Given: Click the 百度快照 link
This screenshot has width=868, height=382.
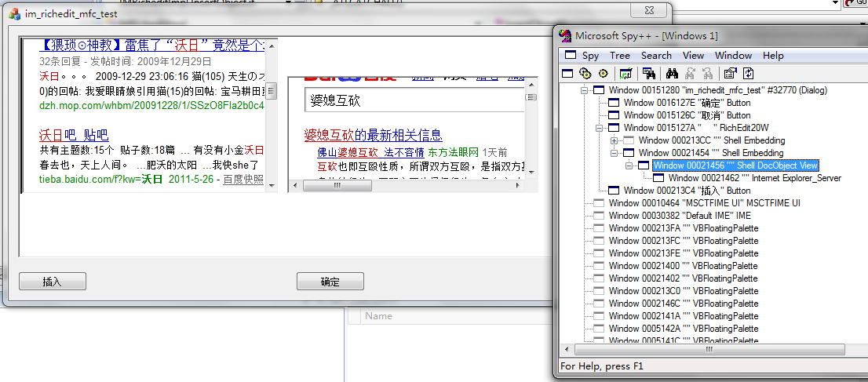Looking at the screenshot, I should [x=243, y=180].
